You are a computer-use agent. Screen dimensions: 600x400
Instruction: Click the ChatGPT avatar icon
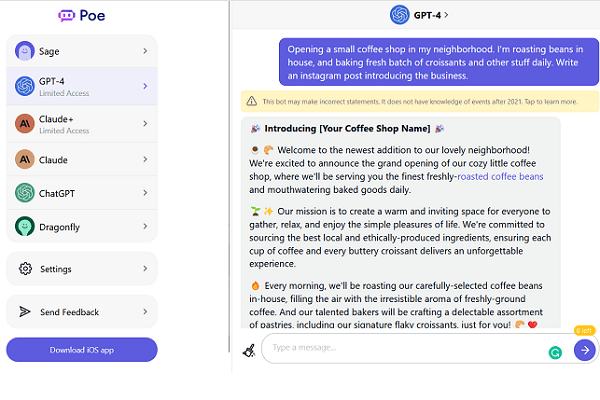point(24,193)
